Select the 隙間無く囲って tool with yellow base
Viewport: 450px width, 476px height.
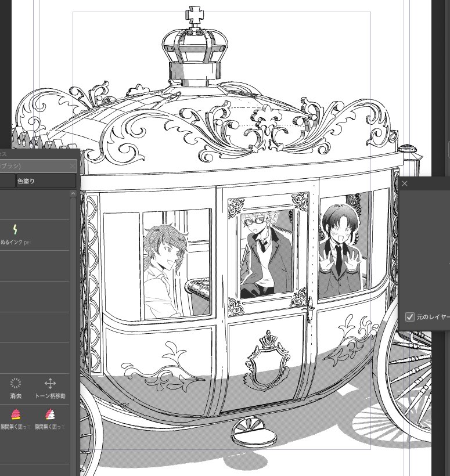click(16, 419)
